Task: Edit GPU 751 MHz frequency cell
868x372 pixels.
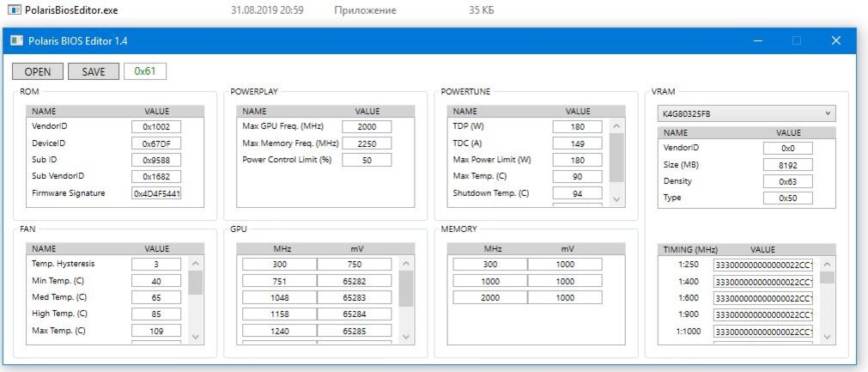Action: tap(280, 281)
